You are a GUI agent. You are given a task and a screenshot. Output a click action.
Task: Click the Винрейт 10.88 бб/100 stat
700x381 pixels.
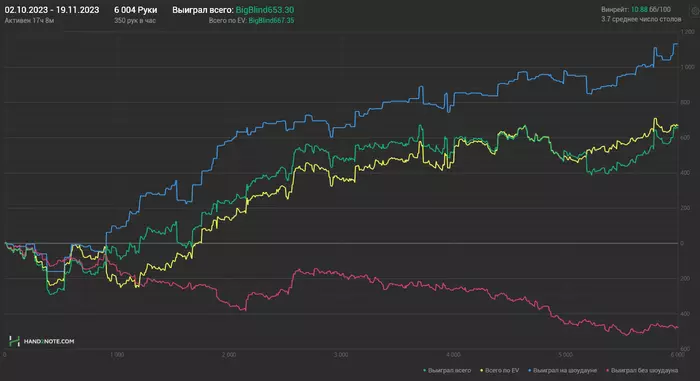(x=636, y=9)
